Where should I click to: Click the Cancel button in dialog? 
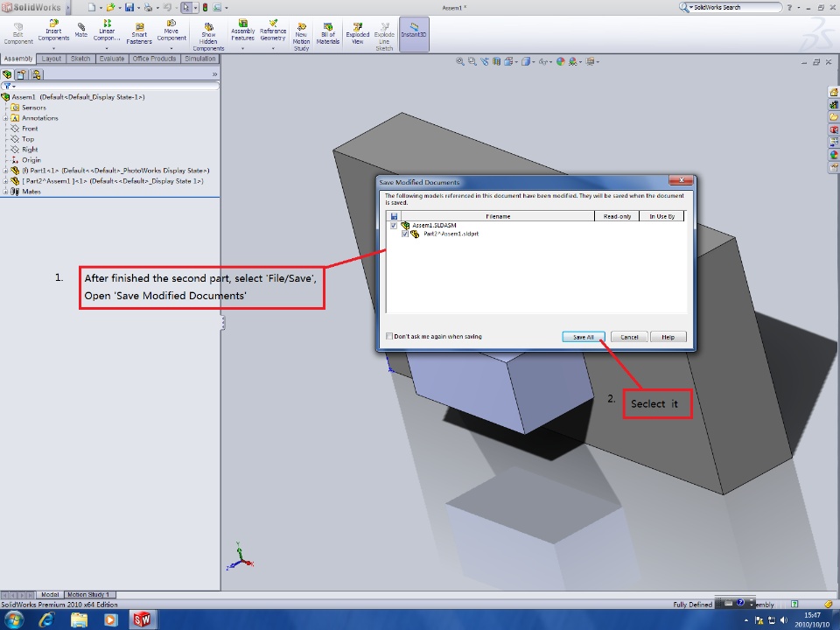tap(629, 337)
